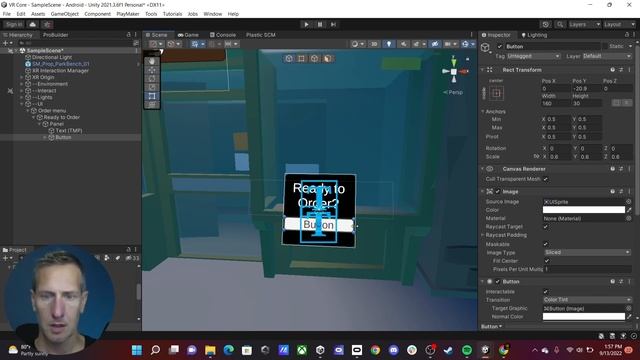640x360 pixels.
Task: Switch to the Lighting tab
Action: click(534, 35)
